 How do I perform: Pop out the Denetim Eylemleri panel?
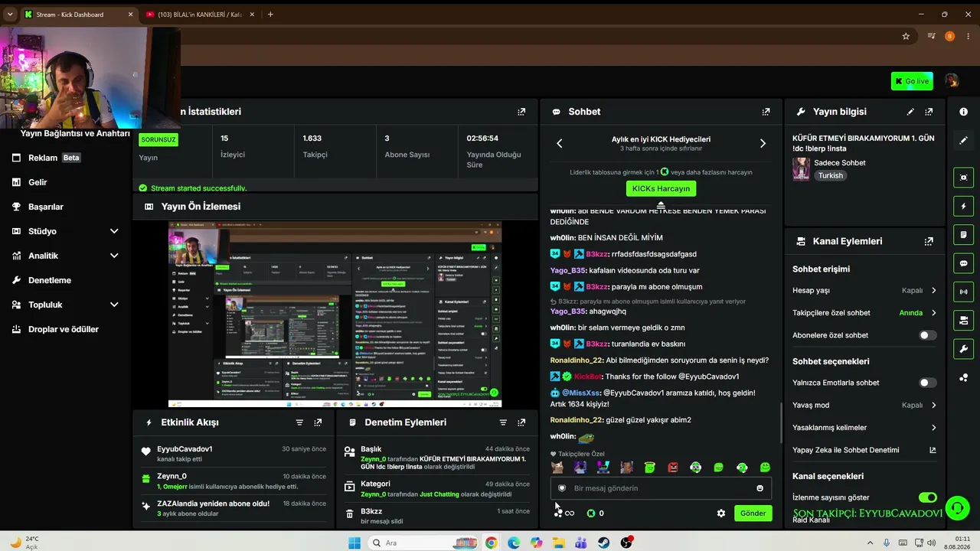click(x=521, y=422)
